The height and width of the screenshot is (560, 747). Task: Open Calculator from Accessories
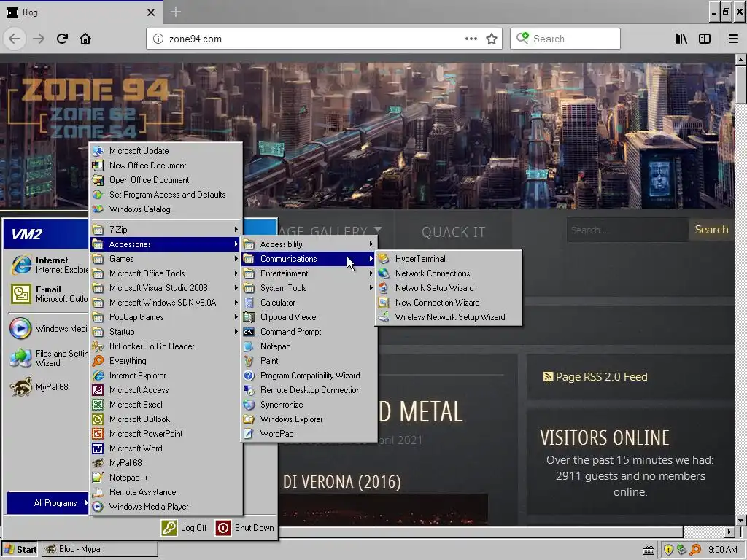coord(309,303)
